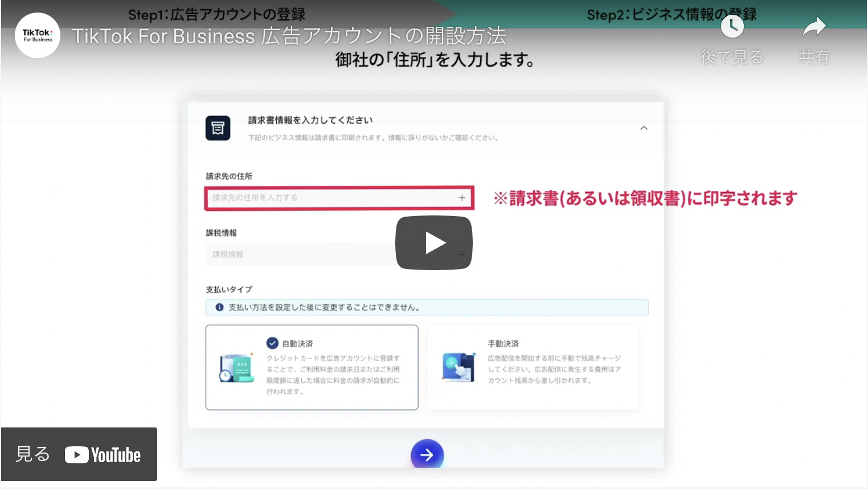Click plus icon in billing address field

pos(462,198)
